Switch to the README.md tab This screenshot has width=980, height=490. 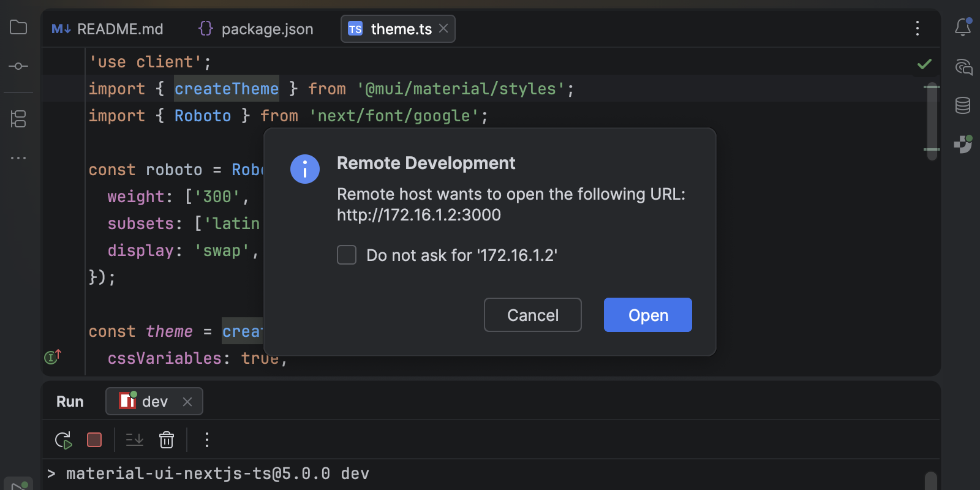(x=108, y=29)
